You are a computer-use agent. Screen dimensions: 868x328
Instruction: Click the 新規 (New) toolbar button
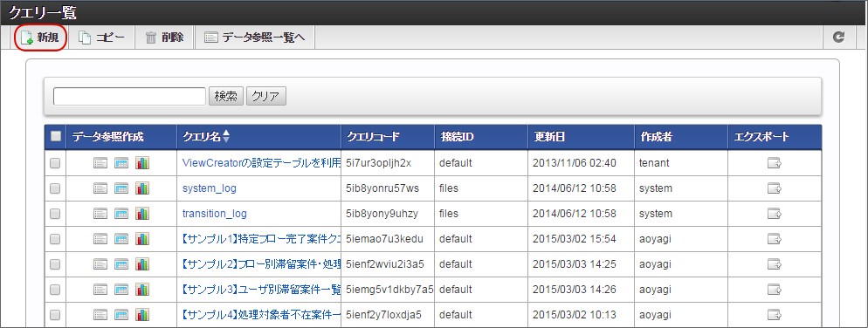click(40, 38)
